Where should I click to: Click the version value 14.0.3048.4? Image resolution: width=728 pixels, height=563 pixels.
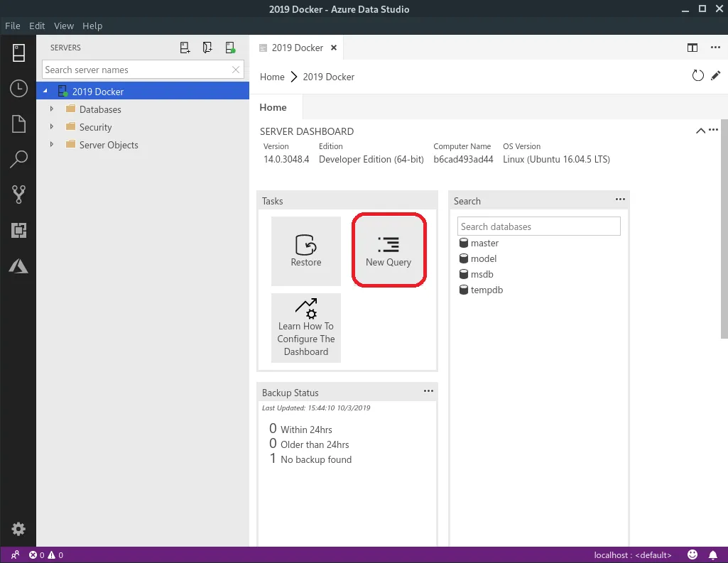(286, 159)
